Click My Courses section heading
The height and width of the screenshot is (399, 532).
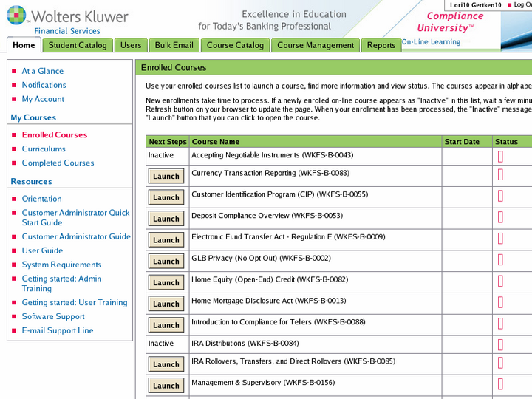[33, 117]
